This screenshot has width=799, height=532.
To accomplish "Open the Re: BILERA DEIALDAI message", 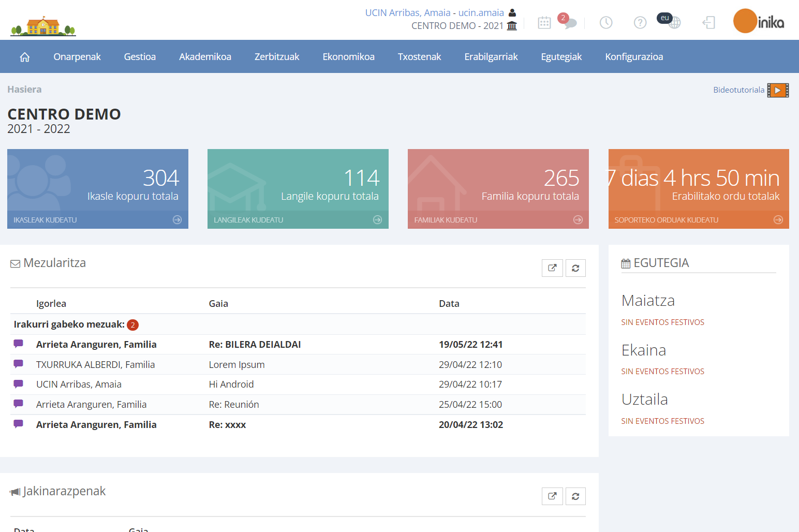I will click(x=255, y=345).
